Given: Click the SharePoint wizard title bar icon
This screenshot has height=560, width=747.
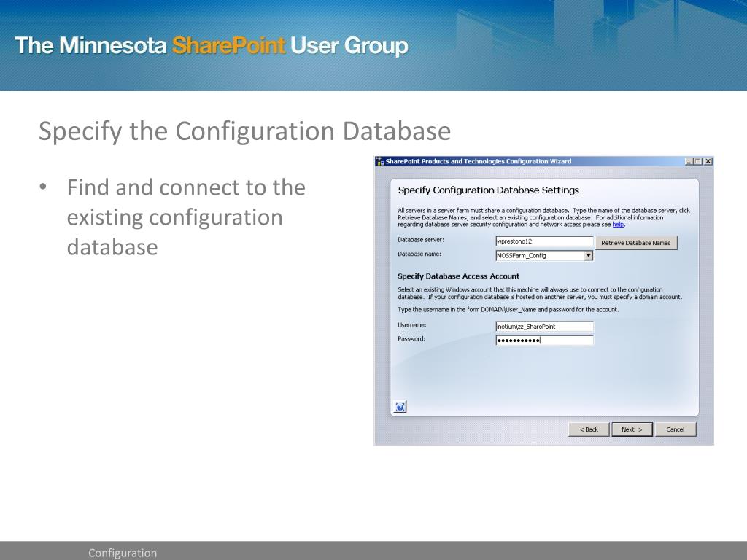Looking at the screenshot, I should [380, 161].
